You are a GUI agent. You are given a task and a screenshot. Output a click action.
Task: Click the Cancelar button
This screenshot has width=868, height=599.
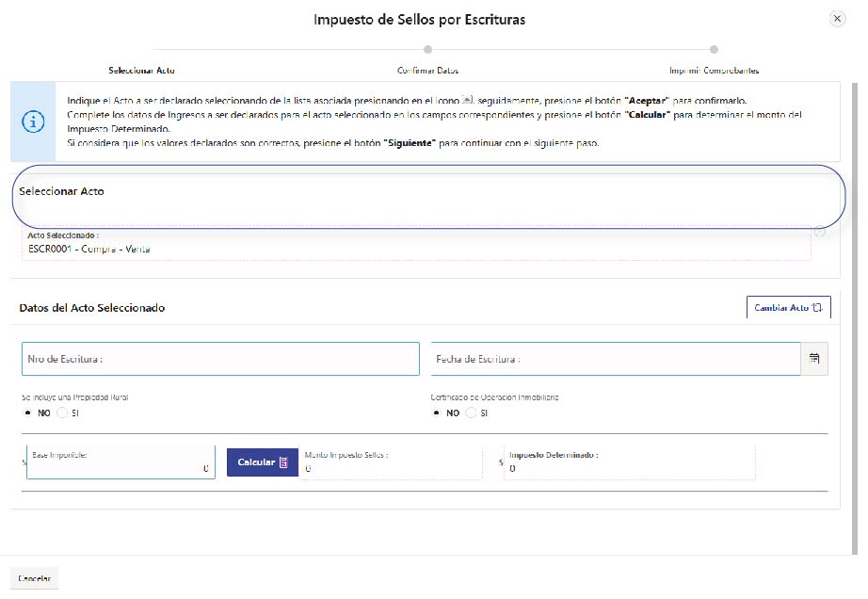(35, 577)
